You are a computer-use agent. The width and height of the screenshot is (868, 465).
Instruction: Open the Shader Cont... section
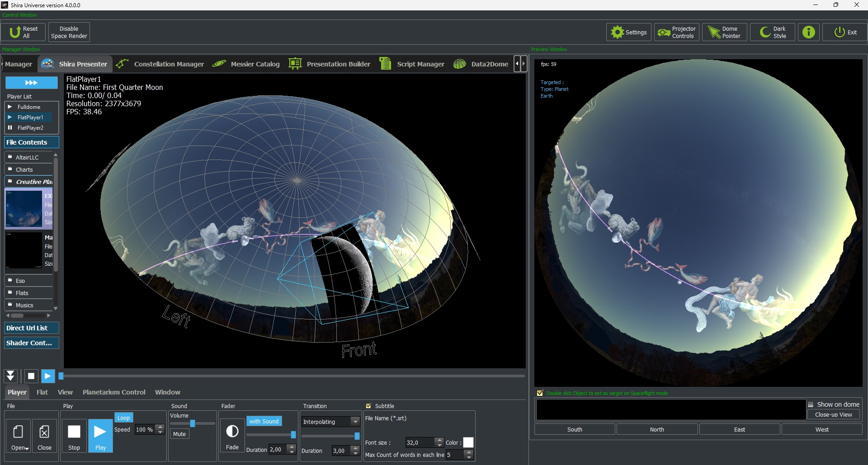pyautogui.click(x=31, y=343)
